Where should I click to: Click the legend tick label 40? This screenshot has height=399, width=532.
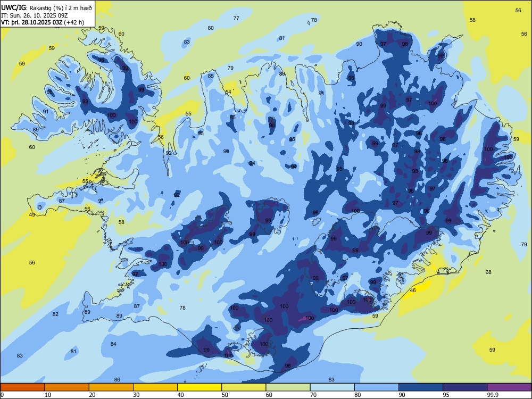tap(180, 395)
